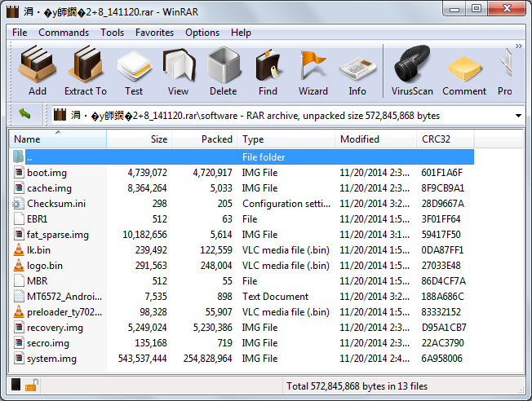Image resolution: width=532 pixels, height=401 pixels.
Task: Go up one level with green arrow
Action: (x=24, y=114)
